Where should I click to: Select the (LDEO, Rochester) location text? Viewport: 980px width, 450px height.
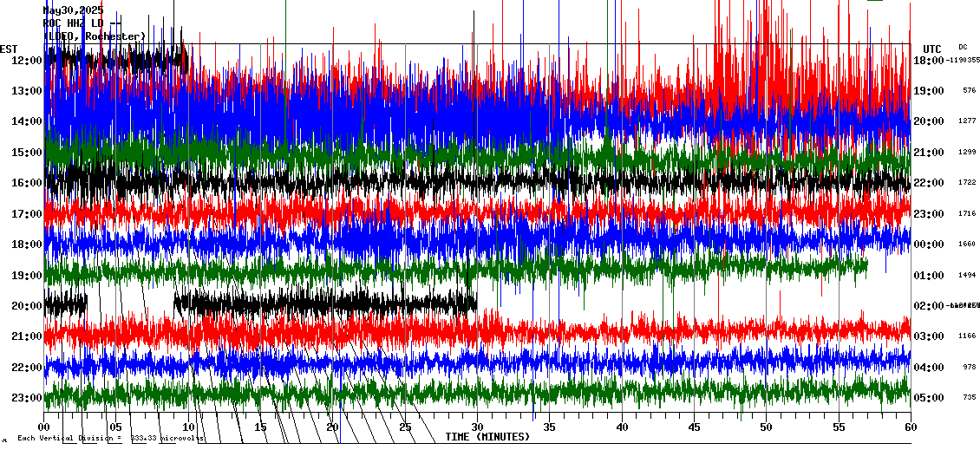point(94,36)
